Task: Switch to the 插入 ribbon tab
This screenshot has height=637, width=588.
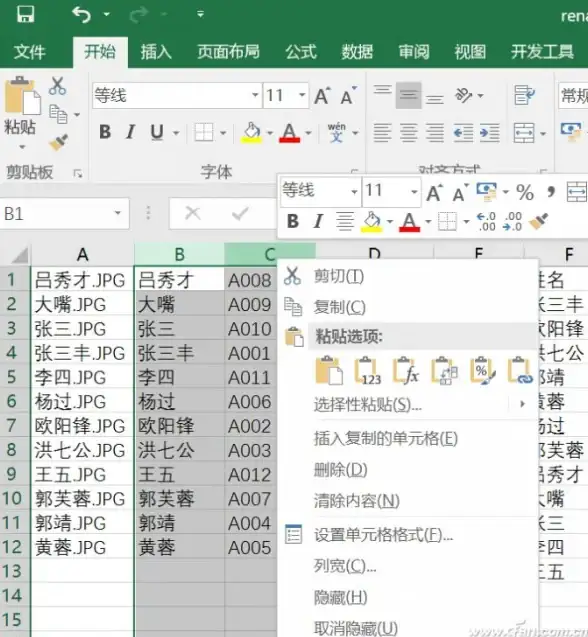Action: 156,52
